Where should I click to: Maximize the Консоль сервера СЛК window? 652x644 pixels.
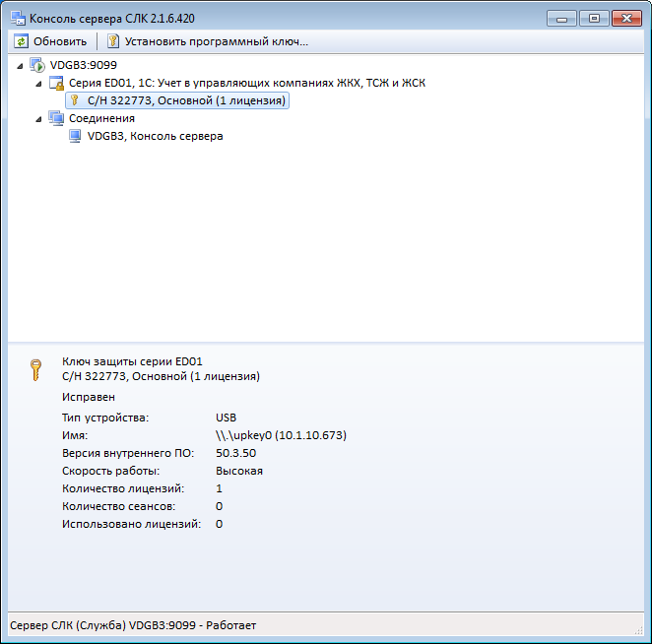(594, 19)
